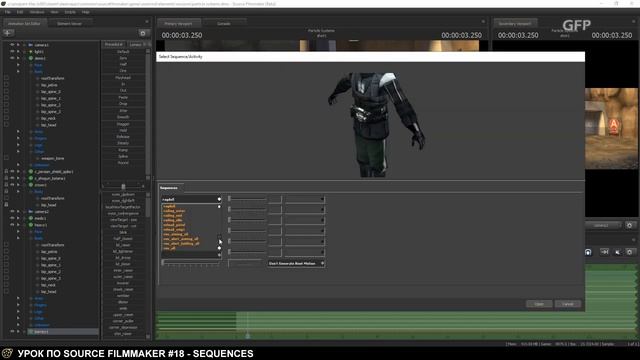This screenshot has height=360, width=640.
Task: Click the medic1 green model icon
Action: point(31,218)
